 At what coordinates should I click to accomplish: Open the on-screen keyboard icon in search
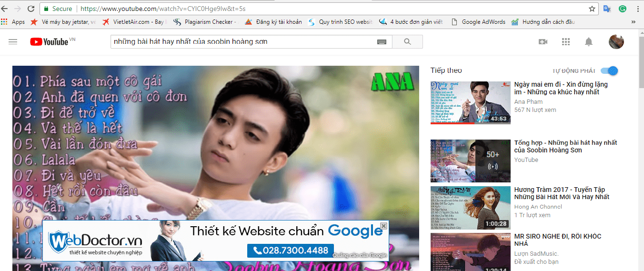(382, 42)
